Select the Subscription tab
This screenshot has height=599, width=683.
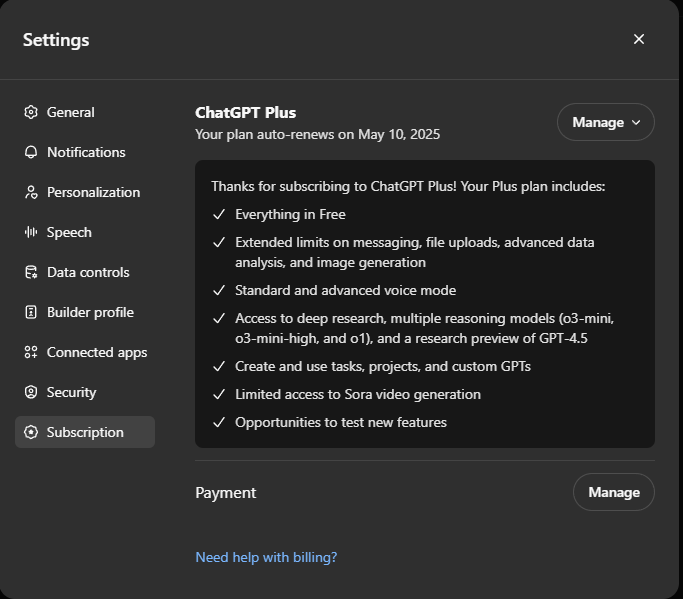[x=85, y=432]
